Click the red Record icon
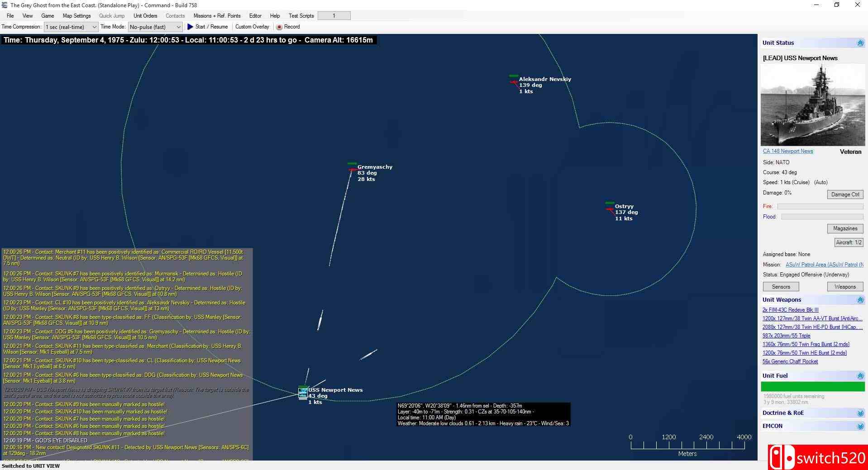 (279, 27)
